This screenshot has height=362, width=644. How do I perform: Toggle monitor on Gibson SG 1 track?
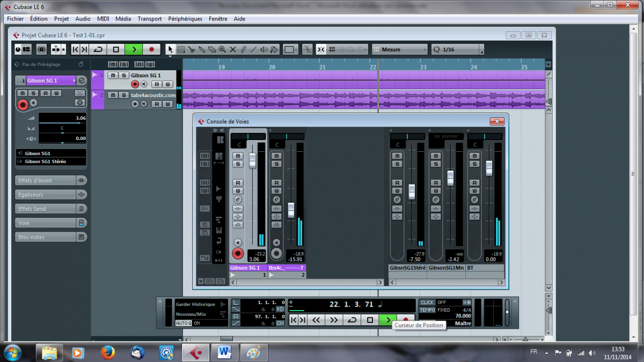pyautogui.click(x=144, y=85)
